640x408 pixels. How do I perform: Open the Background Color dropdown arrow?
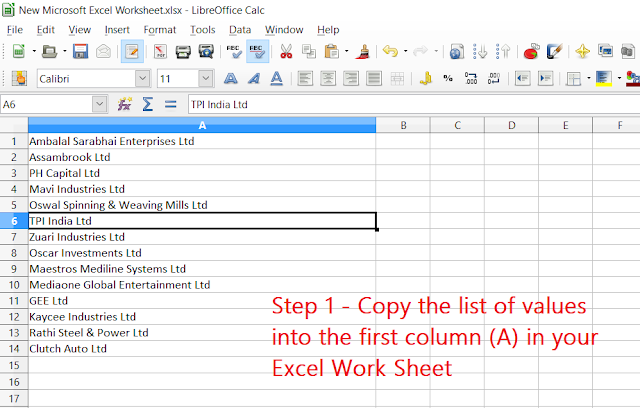coord(619,78)
